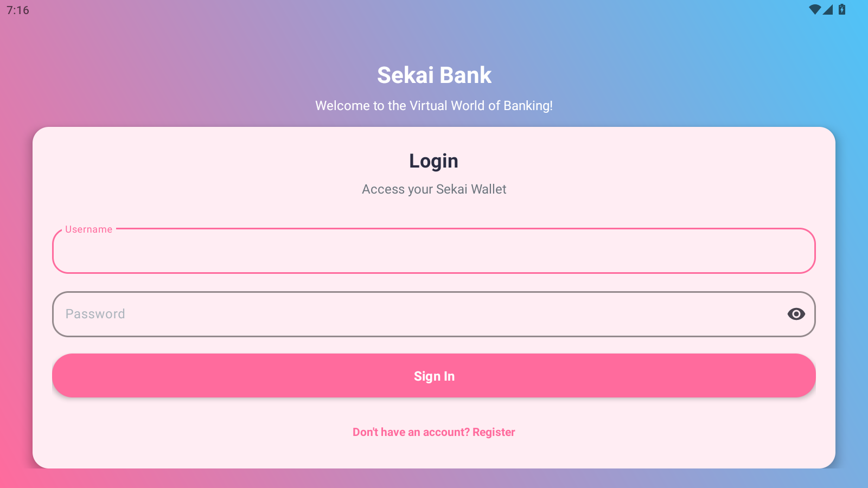
Task: Tap the Access your Sekai Wallet subtitle
Action: pos(434,189)
